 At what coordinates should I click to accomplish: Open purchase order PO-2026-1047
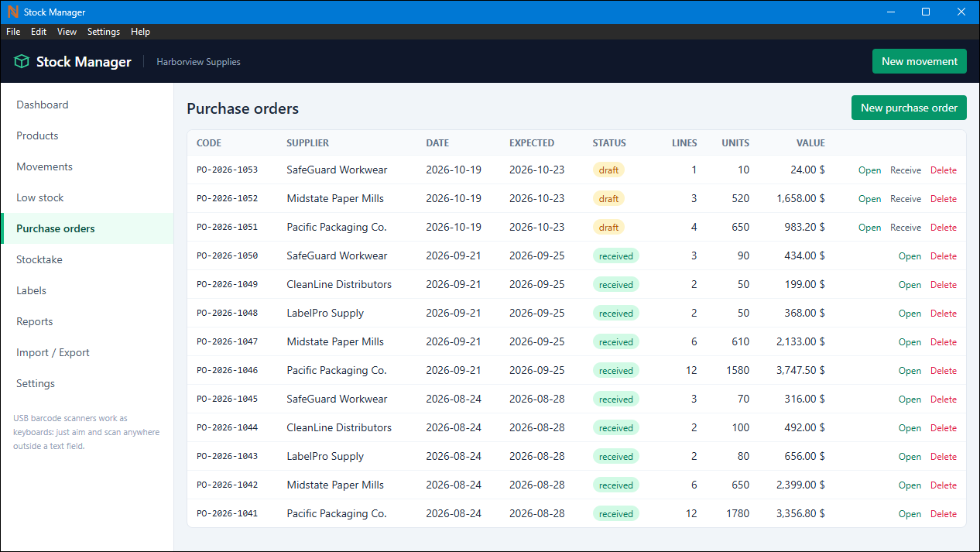click(910, 342)
